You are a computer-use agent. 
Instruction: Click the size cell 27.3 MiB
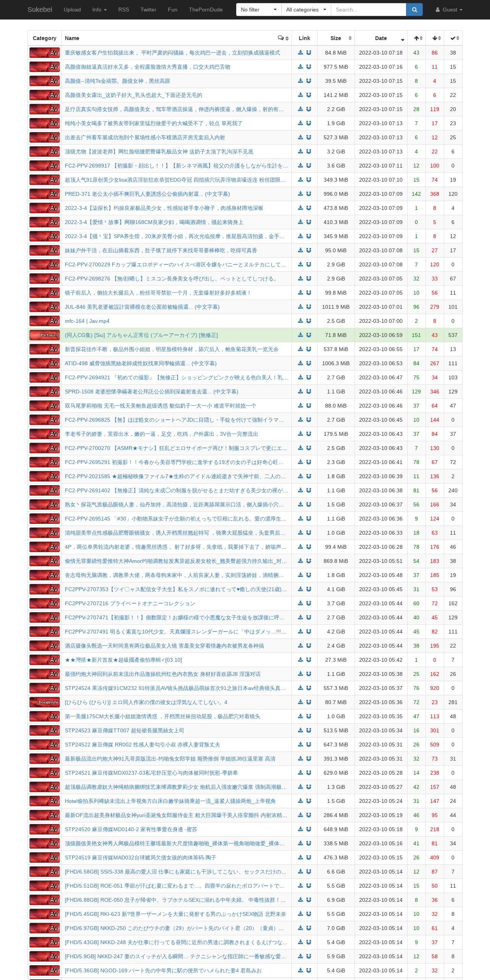336,660
